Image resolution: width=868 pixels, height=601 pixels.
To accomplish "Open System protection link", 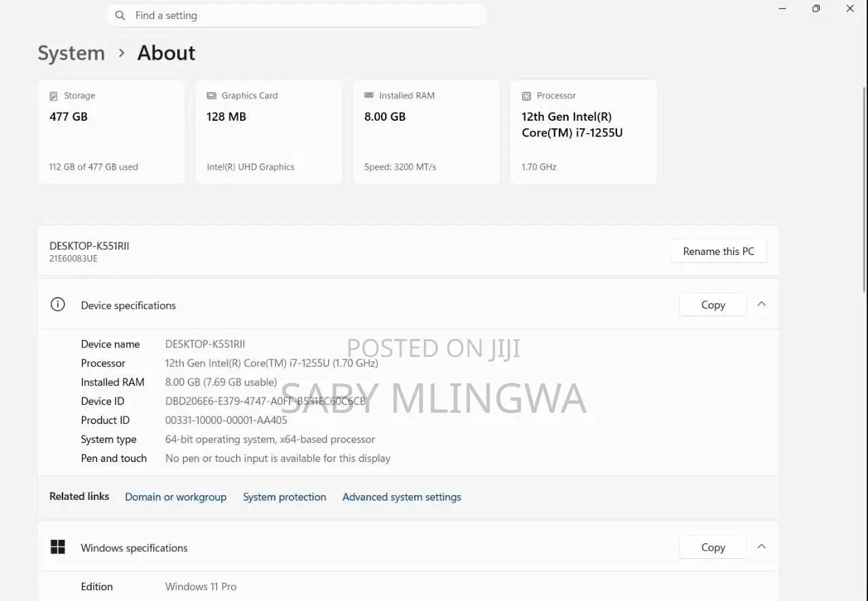I will click(285, 497).
